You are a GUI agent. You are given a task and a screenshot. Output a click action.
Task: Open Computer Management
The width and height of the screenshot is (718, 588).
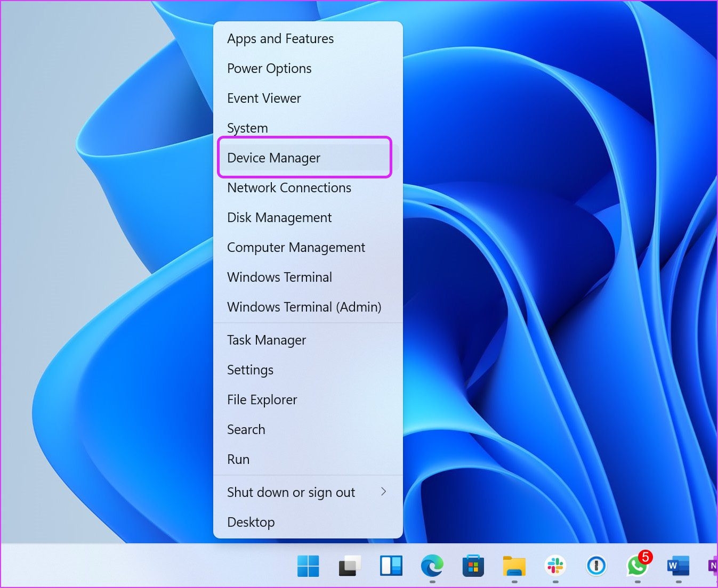click(296, 247)
